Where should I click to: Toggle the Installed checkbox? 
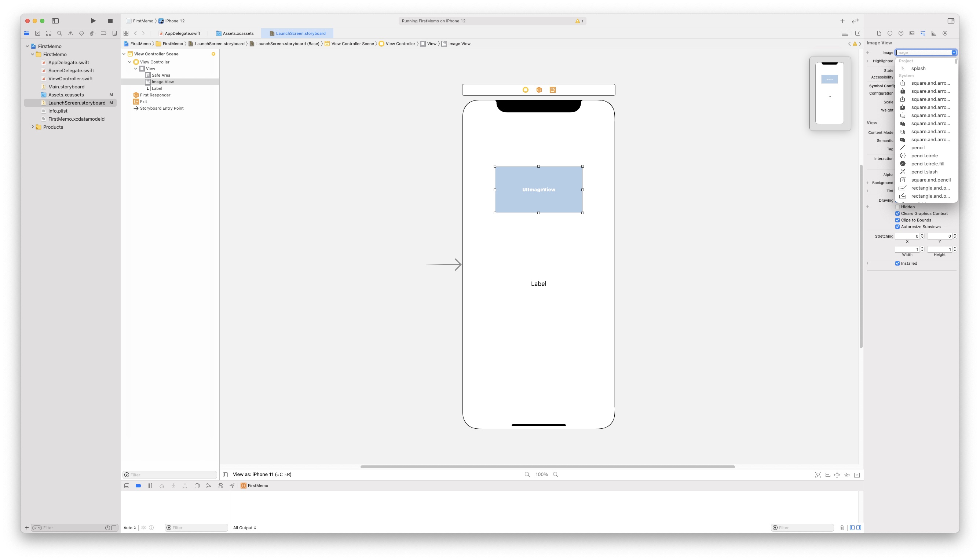click(x=897, y=263)
